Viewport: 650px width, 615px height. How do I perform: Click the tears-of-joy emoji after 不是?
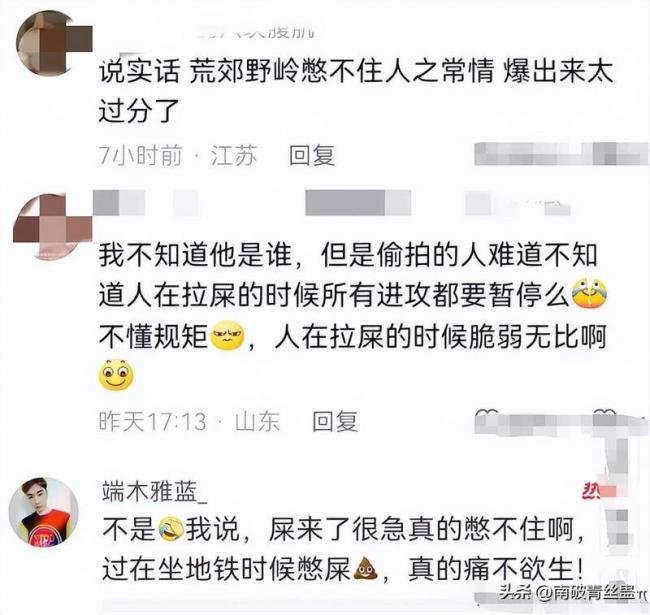click(171, 528)
